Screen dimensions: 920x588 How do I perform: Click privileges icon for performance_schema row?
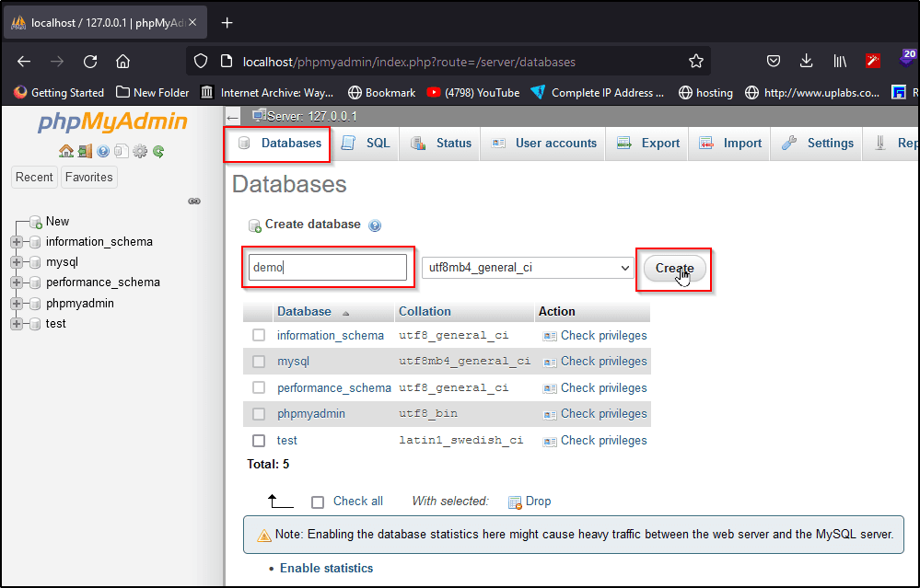549,388
